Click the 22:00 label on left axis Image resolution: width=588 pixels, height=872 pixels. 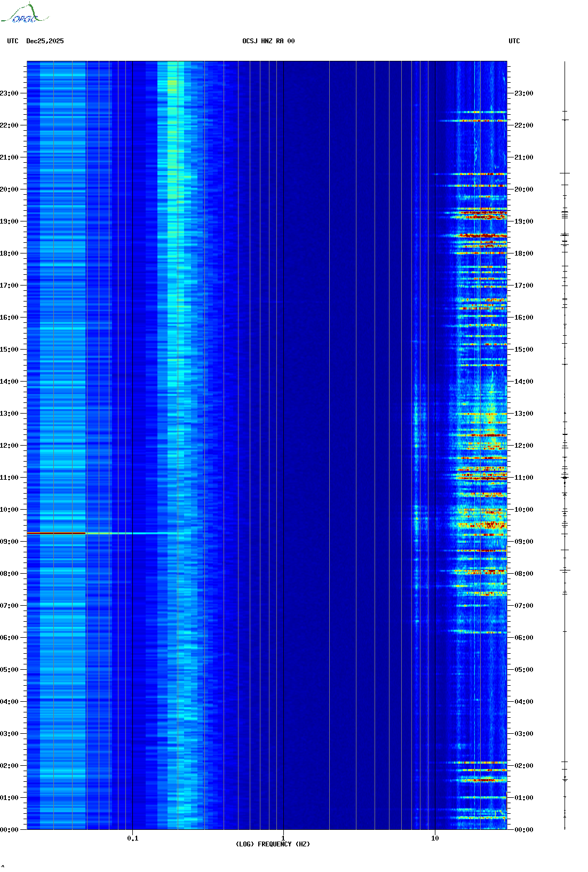(x=9, y=125)
